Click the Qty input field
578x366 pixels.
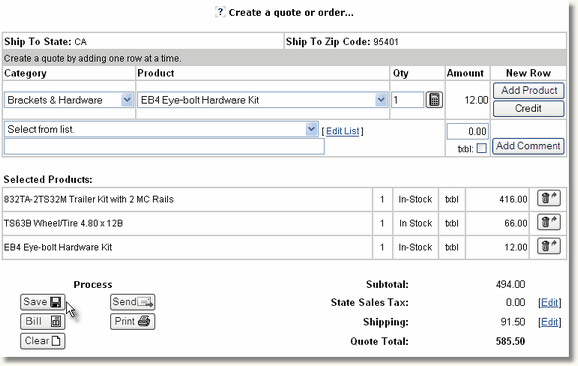pyautogui.click(x=407, y=100)
